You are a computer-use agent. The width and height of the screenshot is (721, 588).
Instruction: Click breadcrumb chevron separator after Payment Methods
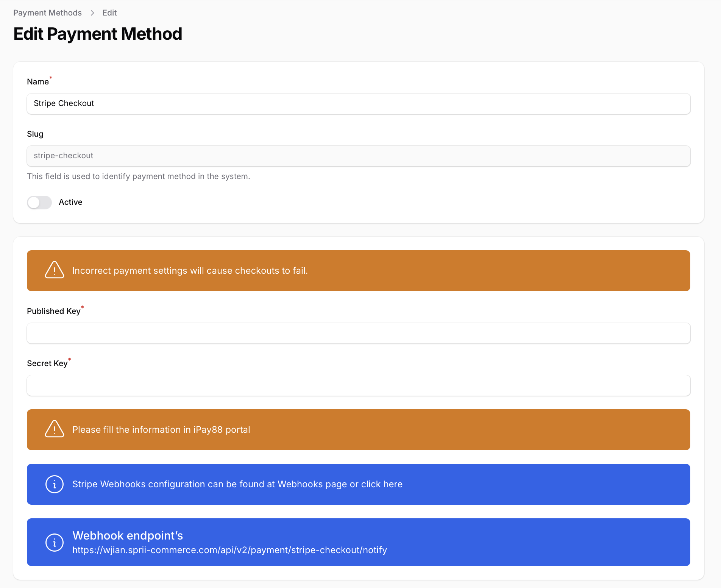[92, 13]
